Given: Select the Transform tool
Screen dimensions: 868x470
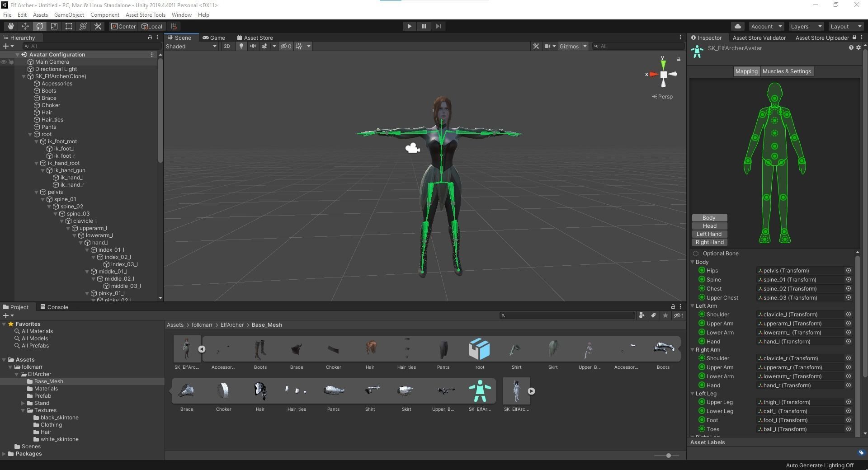Looking at the screenshot, I should [83, 26].
